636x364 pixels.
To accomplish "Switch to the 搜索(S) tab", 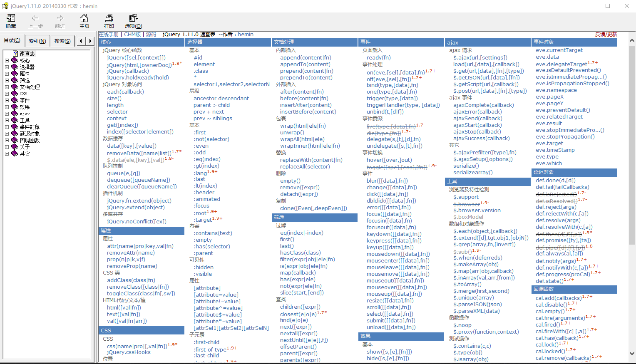I will [62, 41].
